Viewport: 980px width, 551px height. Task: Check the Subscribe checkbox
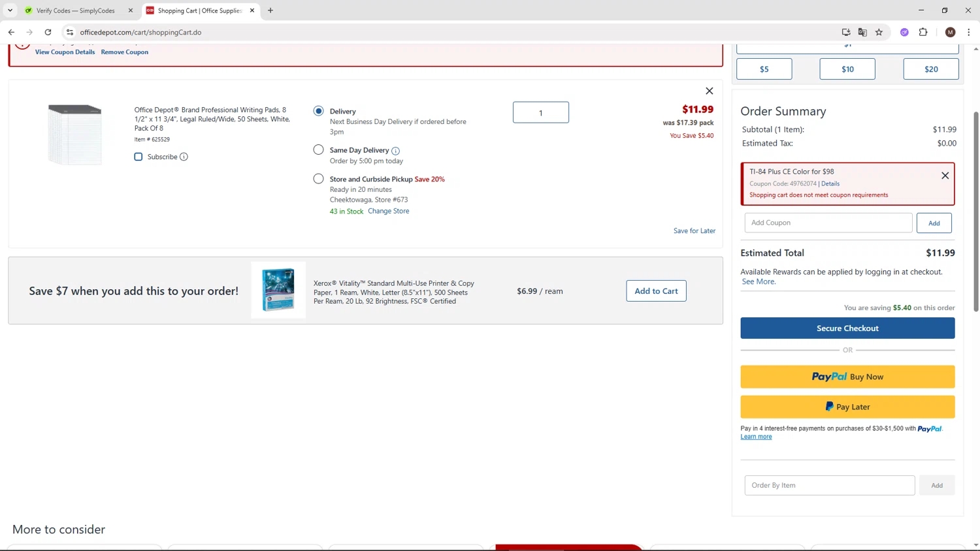(139, 157)
